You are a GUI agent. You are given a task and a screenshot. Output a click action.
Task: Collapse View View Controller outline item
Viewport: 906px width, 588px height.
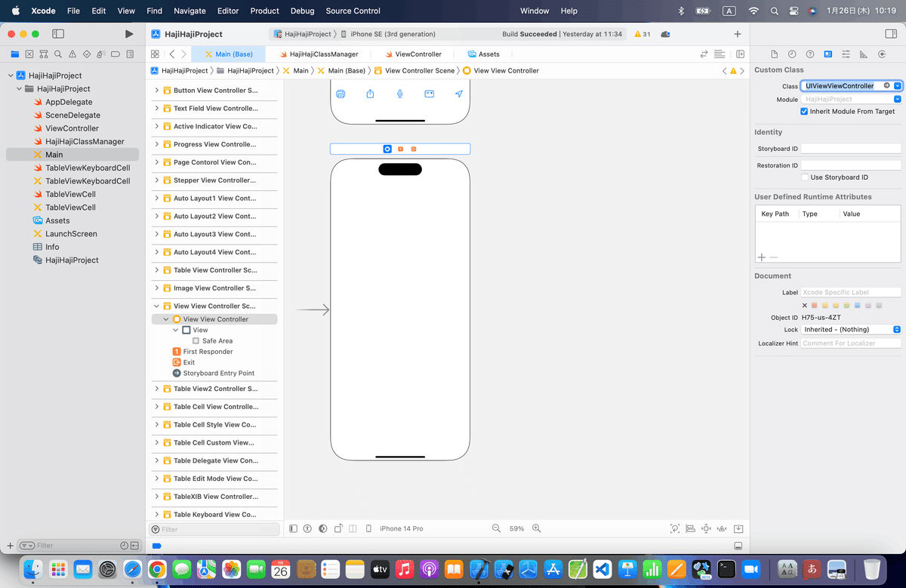tap(166, 319)
